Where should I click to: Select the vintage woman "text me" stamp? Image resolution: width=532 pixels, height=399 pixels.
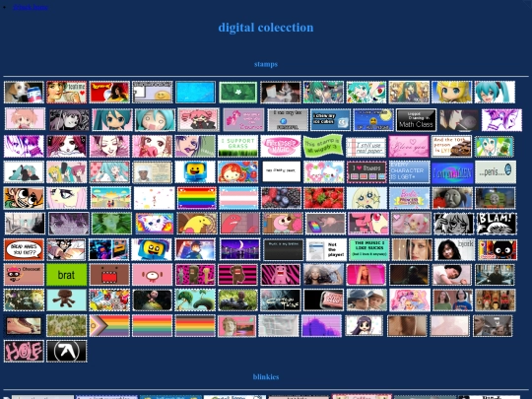(67, 92)
